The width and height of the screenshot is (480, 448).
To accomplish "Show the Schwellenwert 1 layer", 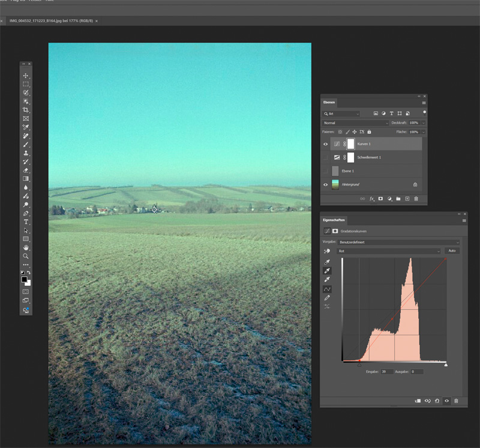I will tap(325, 157).
